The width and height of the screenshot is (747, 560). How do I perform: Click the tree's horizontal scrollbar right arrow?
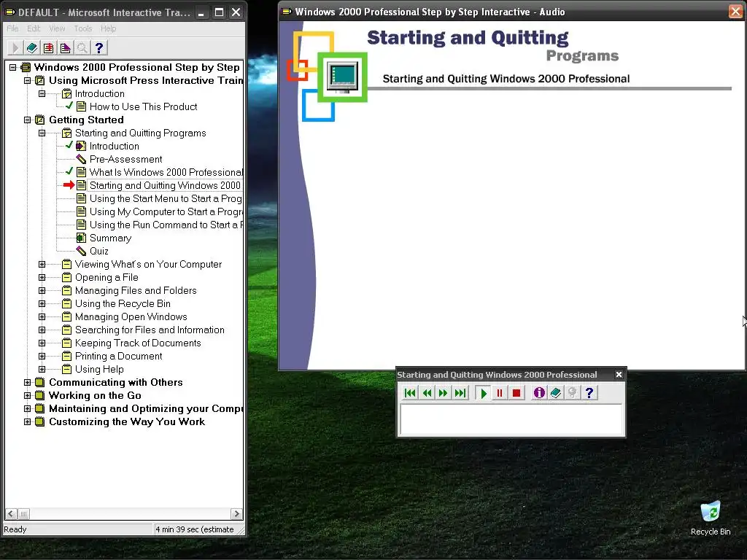click(x=236, y=514)
